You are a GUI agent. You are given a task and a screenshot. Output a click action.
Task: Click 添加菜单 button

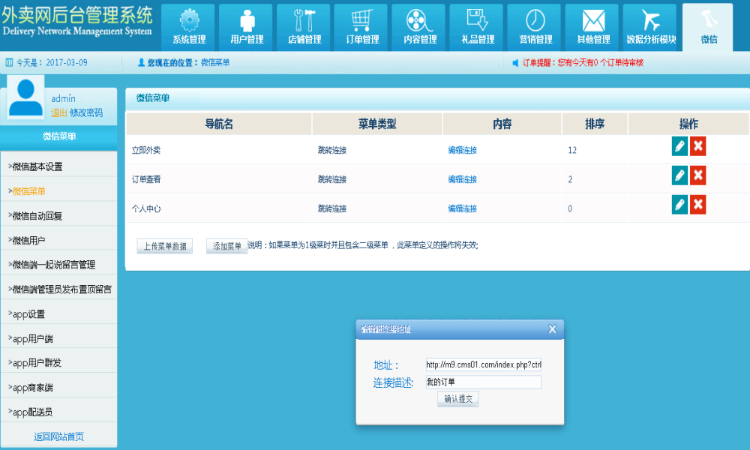pos(227,246)
